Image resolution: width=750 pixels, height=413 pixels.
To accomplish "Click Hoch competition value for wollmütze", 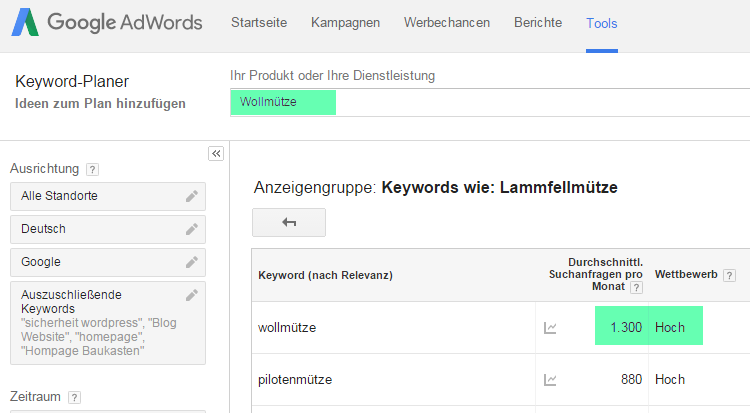I will pos(670,327).
